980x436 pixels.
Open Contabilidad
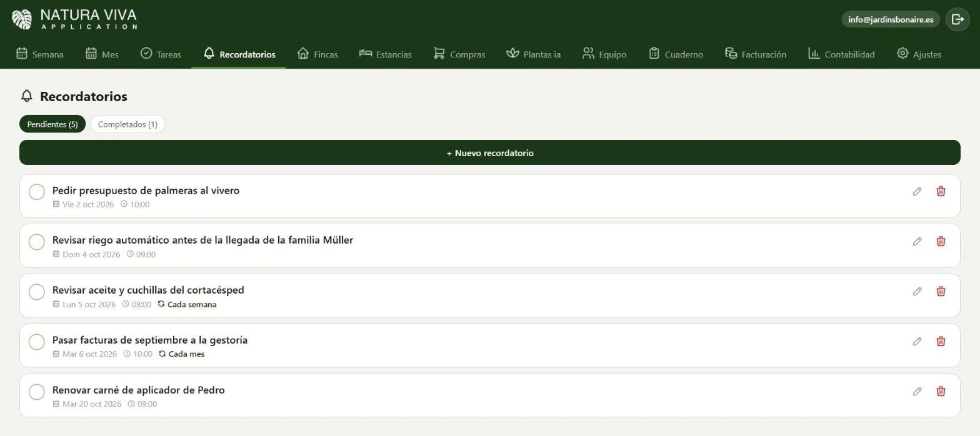841,54
